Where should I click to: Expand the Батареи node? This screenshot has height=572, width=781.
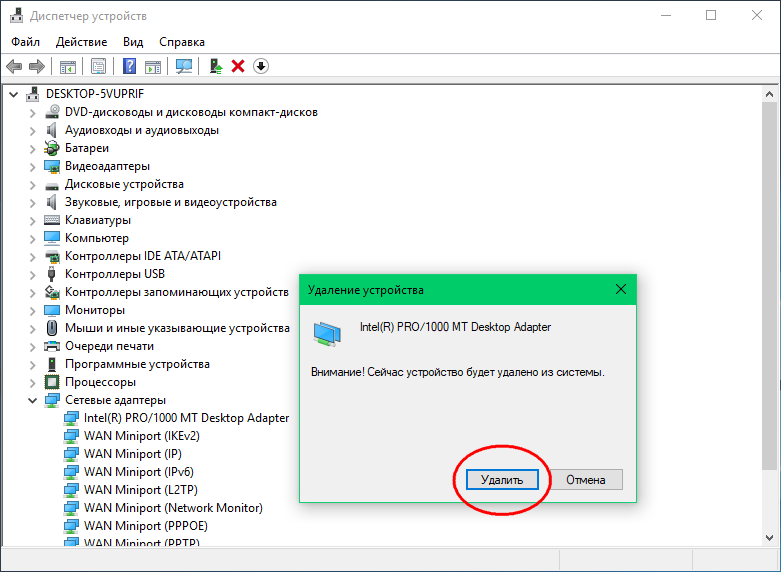click(x=32, y=149)
